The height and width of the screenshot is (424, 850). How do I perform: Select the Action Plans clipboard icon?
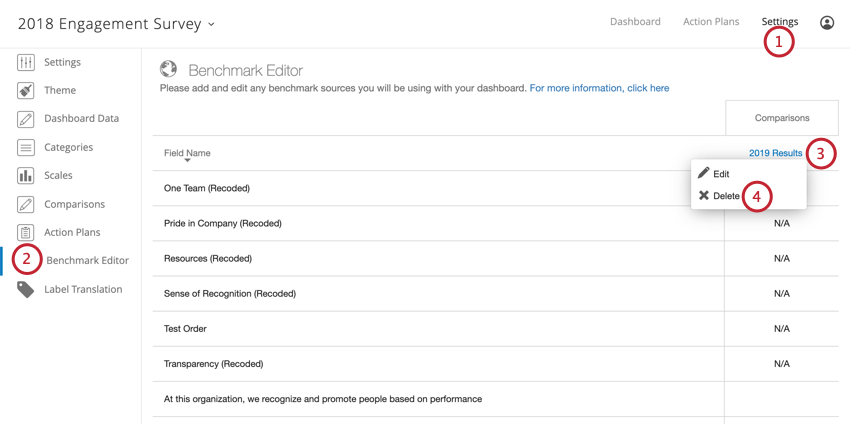25,232
